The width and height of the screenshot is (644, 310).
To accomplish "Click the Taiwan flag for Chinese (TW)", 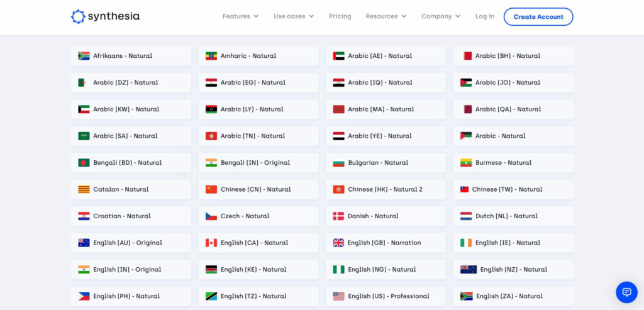I will point(465,189).
